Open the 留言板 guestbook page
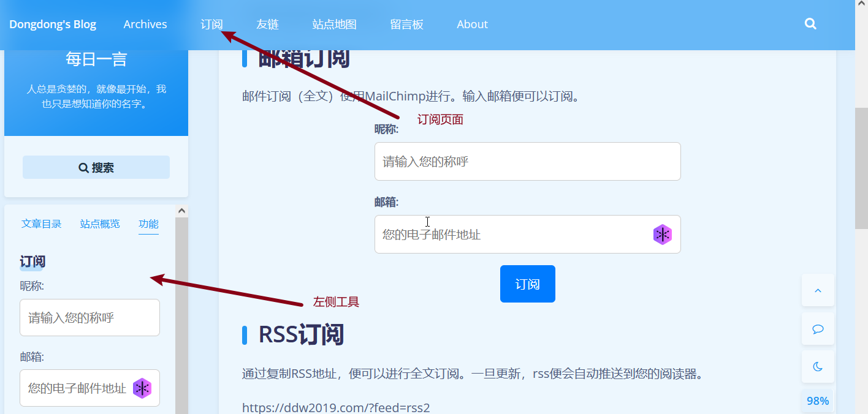868x414 pixels. pyautogui.click(x=406, y=24)
